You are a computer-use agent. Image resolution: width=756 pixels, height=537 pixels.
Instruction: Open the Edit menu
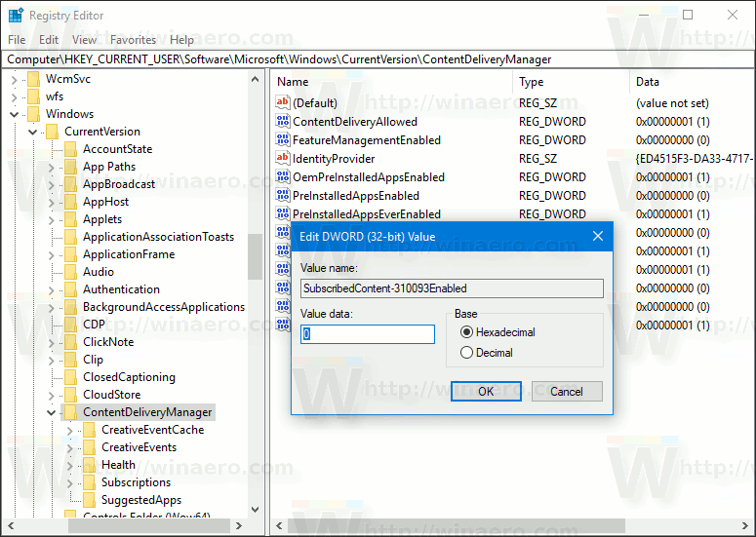tap(49, 40)
